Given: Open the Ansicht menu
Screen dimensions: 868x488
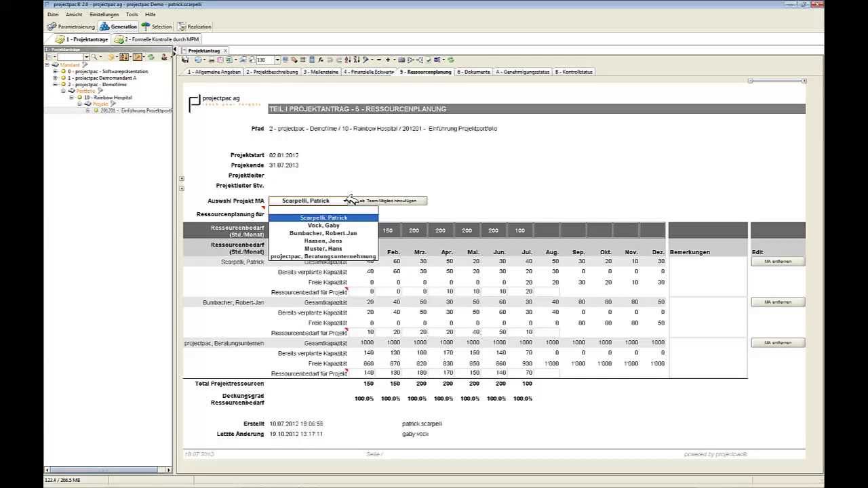Looking at the screenshot, I should point(74,14).
